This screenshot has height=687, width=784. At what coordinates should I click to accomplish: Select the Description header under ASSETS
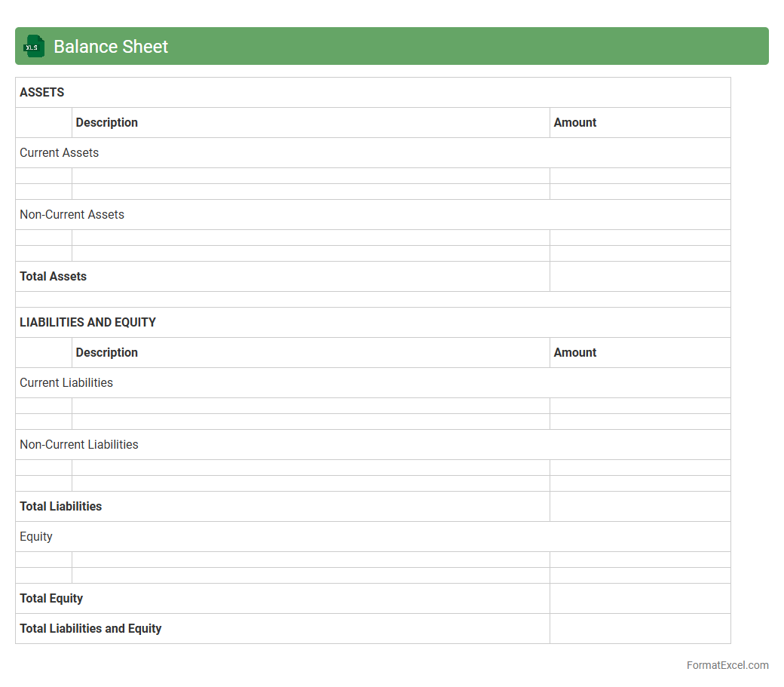tap(107, 122)
